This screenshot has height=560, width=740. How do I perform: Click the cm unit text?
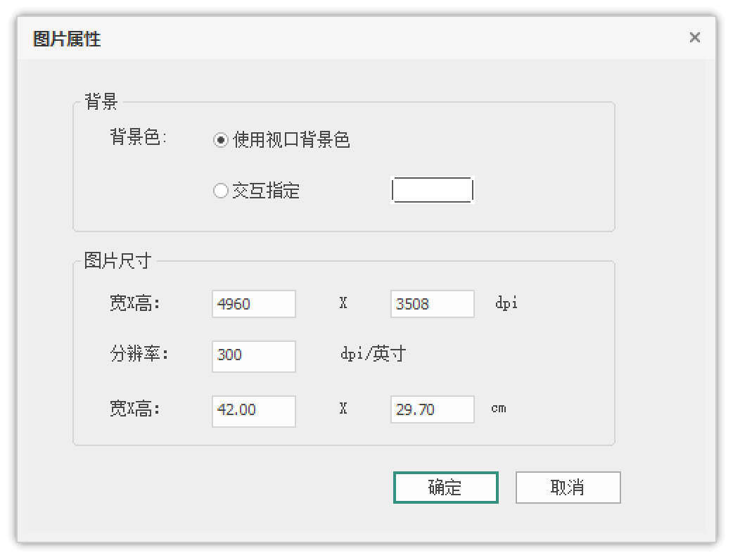pyautogui.click(x=499, y=408)
